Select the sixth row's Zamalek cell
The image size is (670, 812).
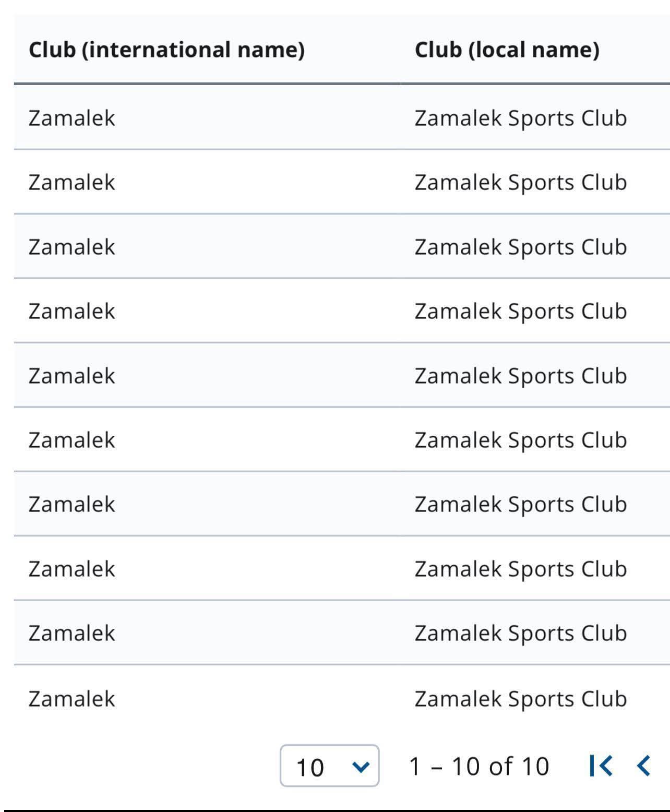click(x=71, y=440)
